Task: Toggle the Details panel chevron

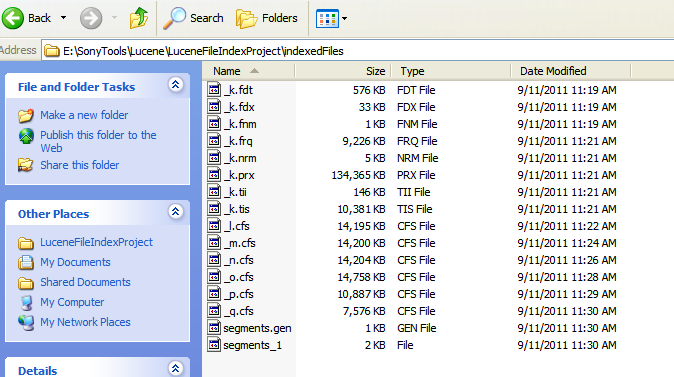Action: [x=175, y=368]
